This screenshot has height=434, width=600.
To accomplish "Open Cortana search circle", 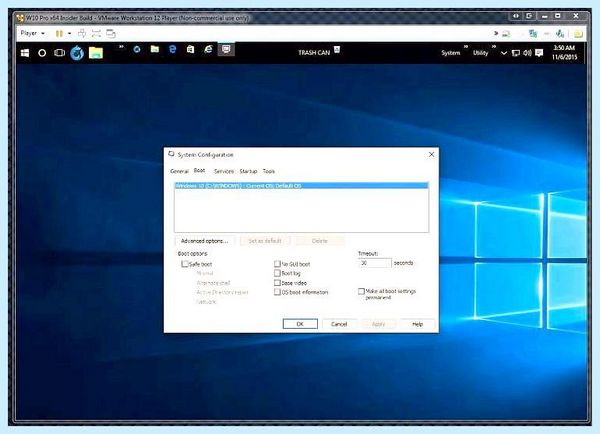I will coord(42,53).
